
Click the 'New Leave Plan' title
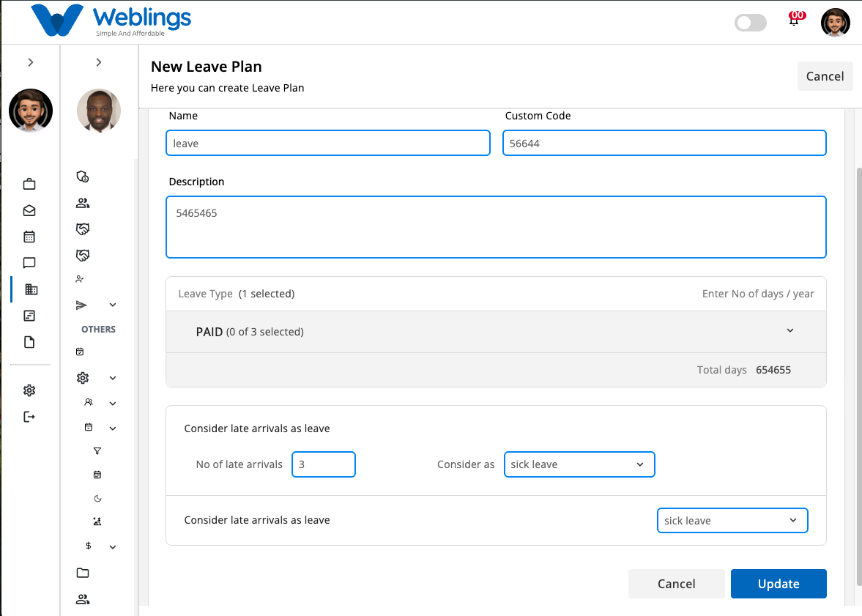[206, 67]
